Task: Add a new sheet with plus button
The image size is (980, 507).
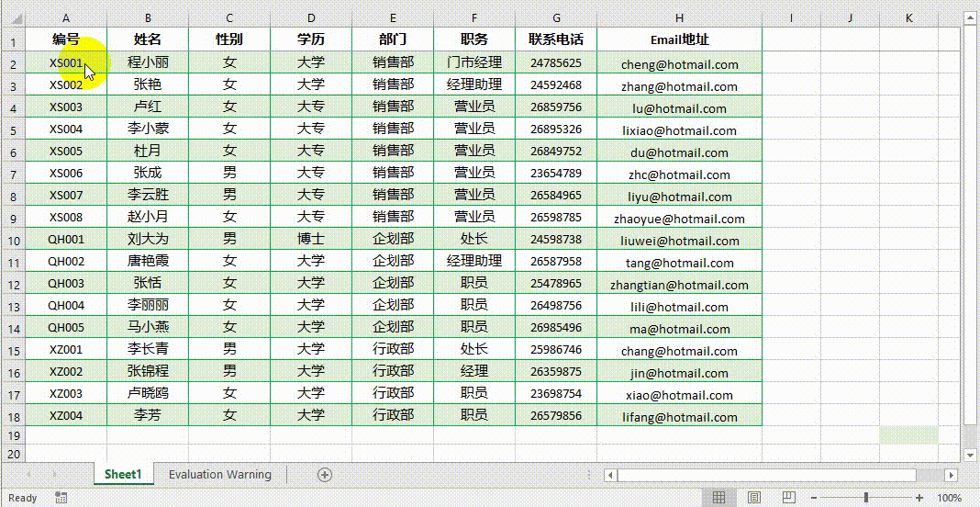Action: pos(325,475)
